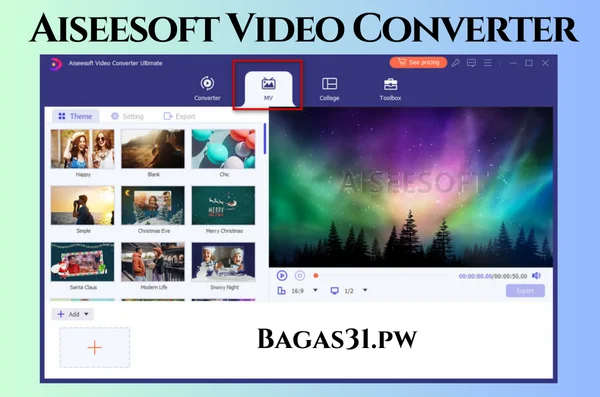Open the register key icon
This screenshot has height=397, width=600.
click(x=455, y=63)
